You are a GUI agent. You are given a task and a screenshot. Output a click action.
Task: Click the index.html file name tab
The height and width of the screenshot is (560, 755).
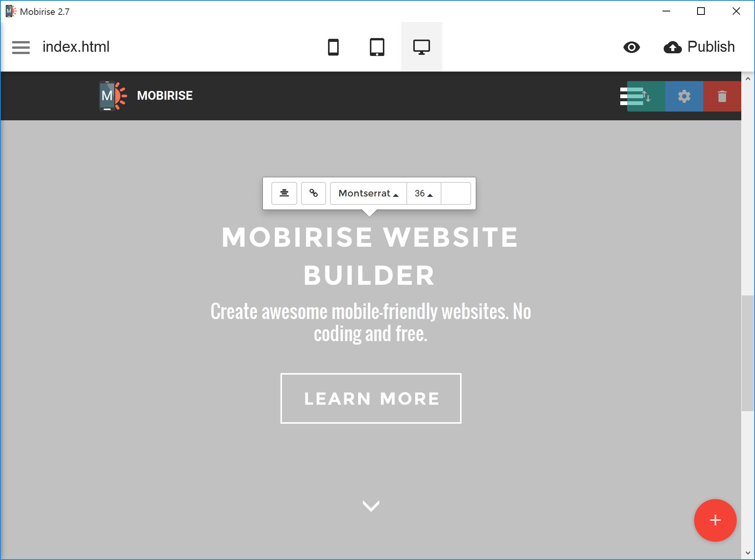[x=77, y=47]
